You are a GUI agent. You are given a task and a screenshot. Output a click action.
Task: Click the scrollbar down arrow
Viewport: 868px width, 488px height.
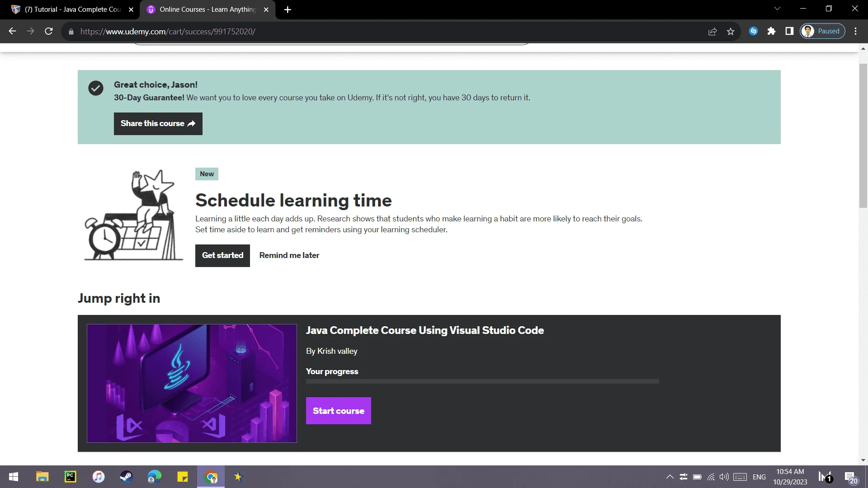tap(863, 460)
